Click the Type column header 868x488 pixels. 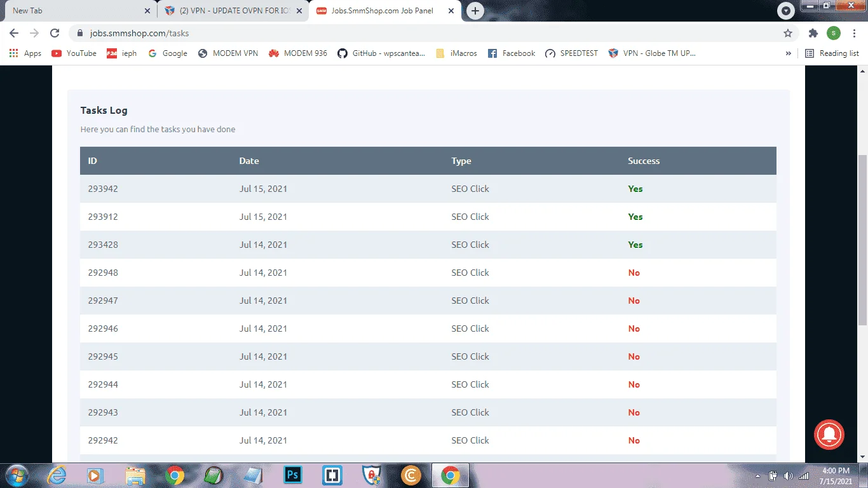click(x=461, y=161)
